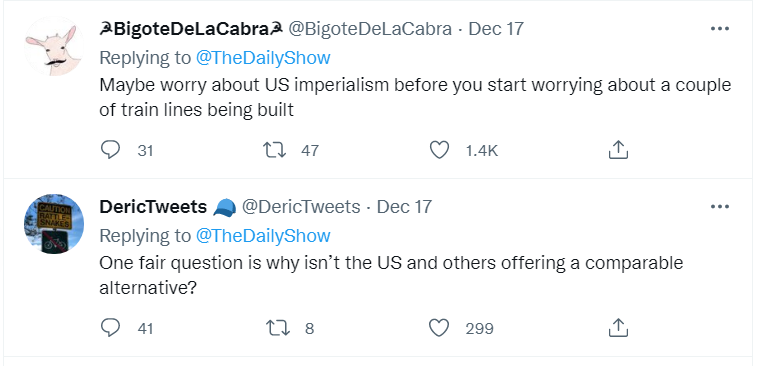Share DericTweets' tweet via share icon
Image resolution: width=759 pixels, height=366 pixels.
(618, 328)
